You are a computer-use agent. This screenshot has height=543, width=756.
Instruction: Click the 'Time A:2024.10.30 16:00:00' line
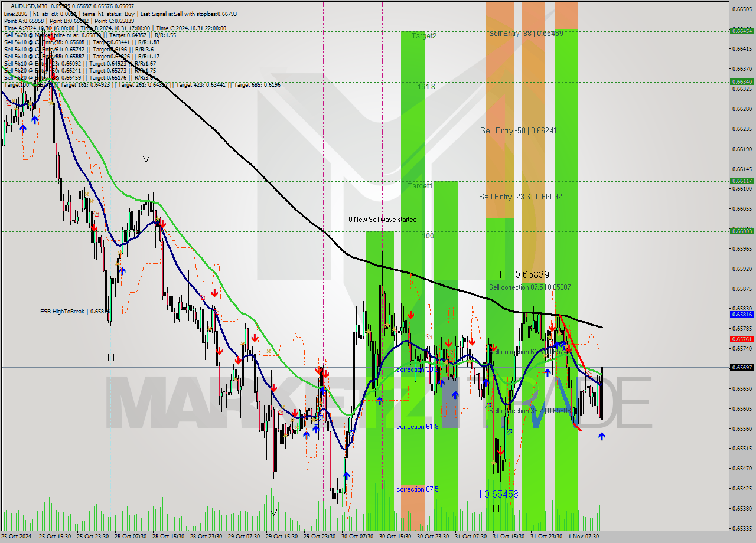coord(39,28)
